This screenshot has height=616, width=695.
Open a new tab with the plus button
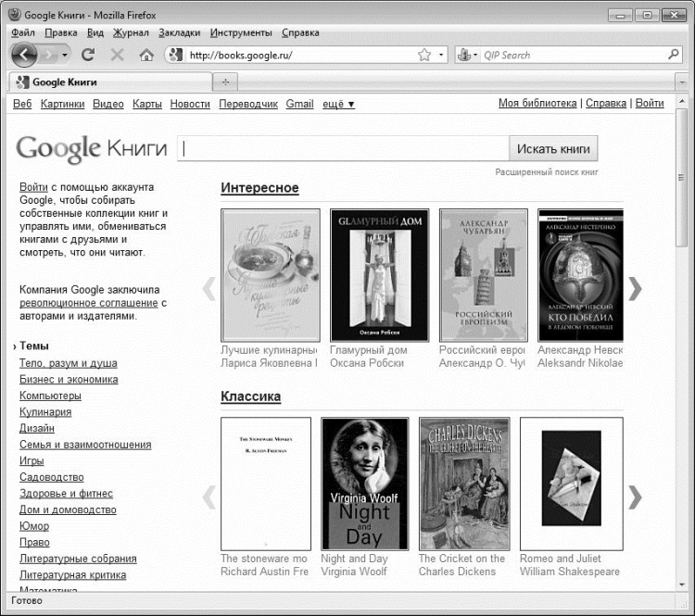coord(225,82)
